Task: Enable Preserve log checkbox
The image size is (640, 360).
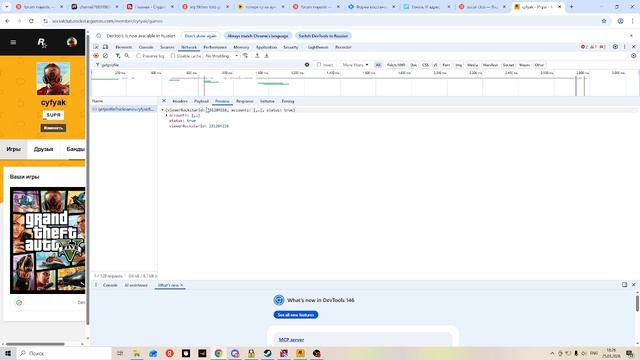Action: pos(139,56)
